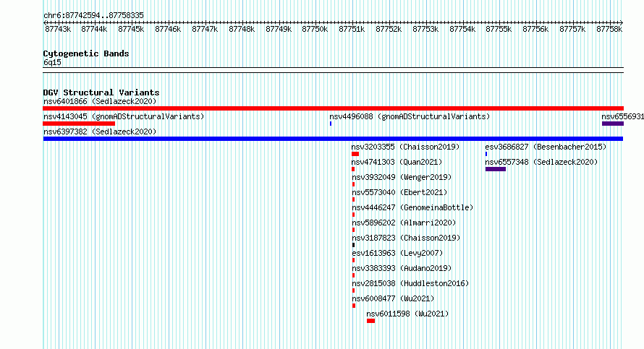Viewport: 644px width, 349px height.
Task: Open nsv3383393 (Audano2019) variant label
Action: click(402, 268)
